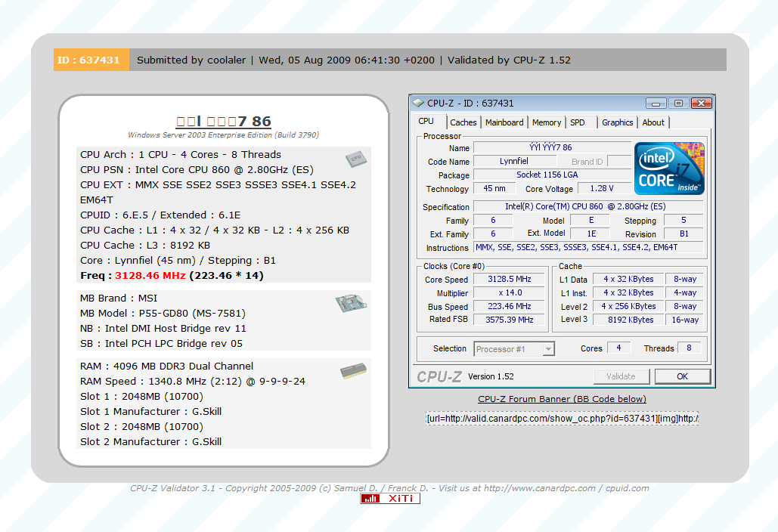Click the CPU-Z window title bar icon

pos(418,103)
